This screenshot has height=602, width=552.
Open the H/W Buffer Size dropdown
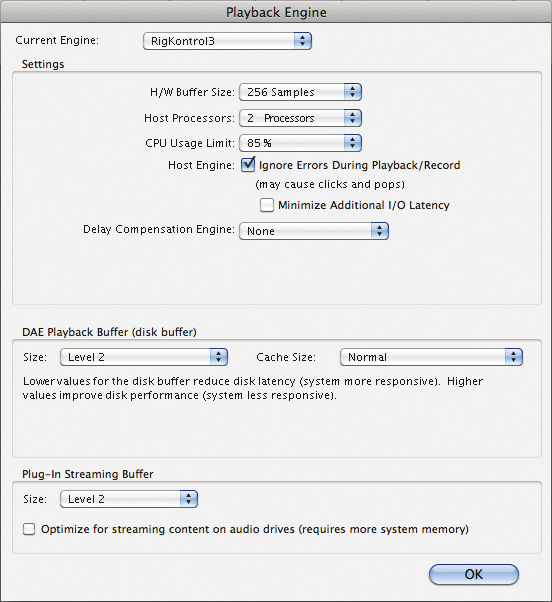(300, 92)
